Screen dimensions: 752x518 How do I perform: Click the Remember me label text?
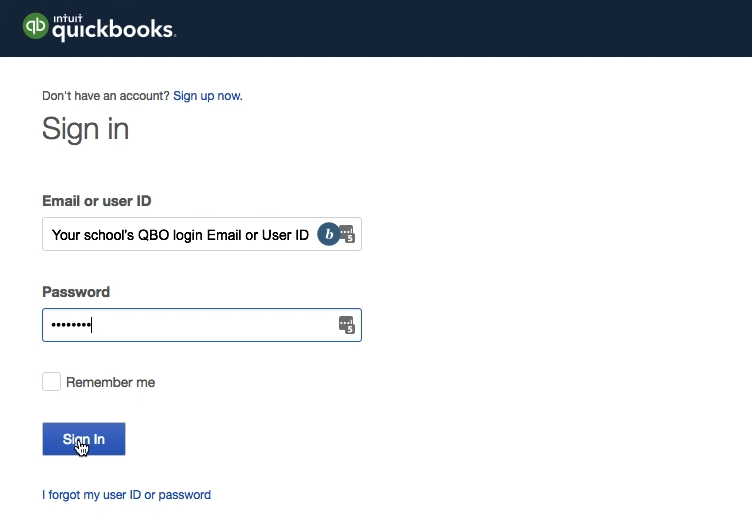[x=110, y=382]
